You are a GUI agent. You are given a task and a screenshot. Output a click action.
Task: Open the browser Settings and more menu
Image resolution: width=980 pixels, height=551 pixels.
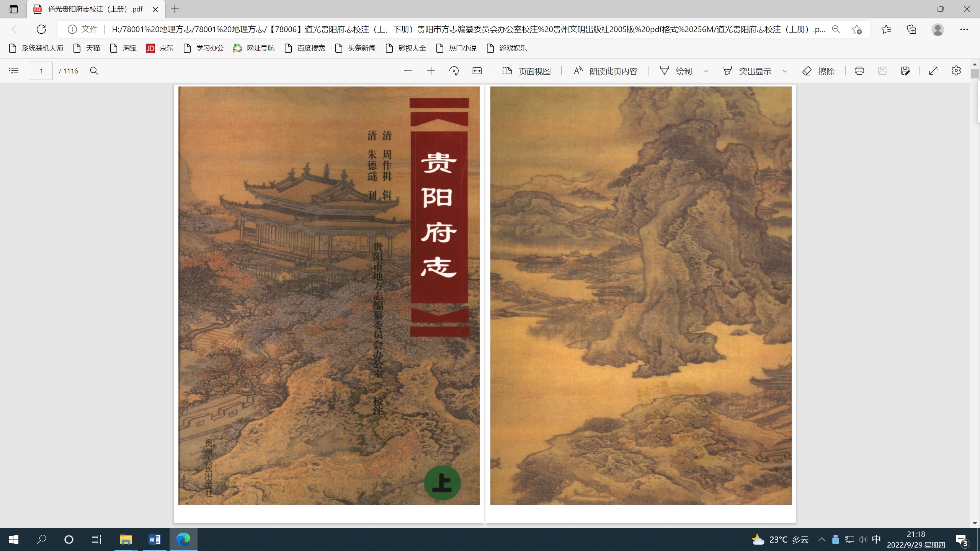(964, 29)
